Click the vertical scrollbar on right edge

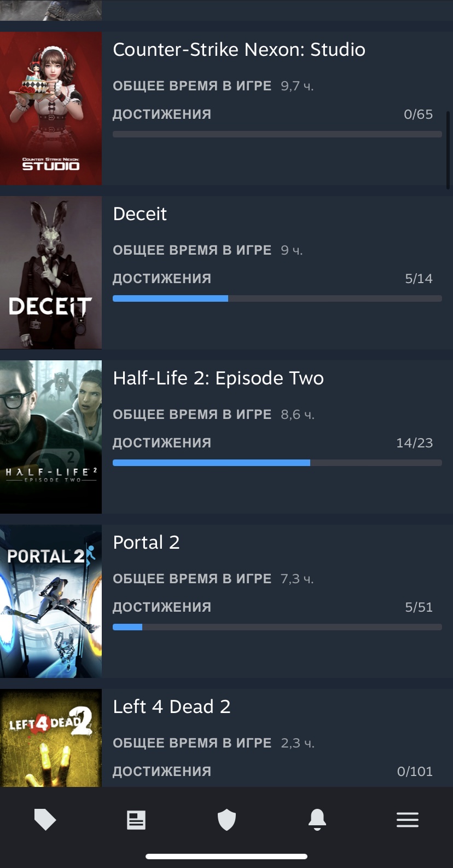coord(448,150)
